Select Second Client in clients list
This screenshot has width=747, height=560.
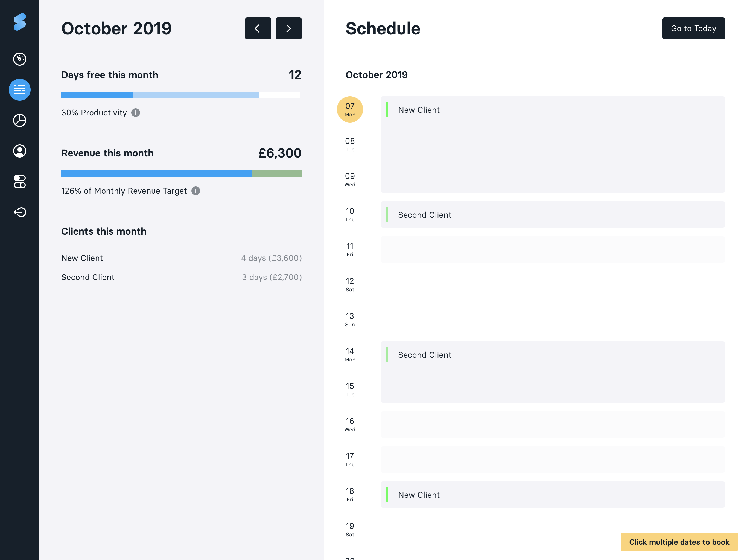[x=88, y=277]
